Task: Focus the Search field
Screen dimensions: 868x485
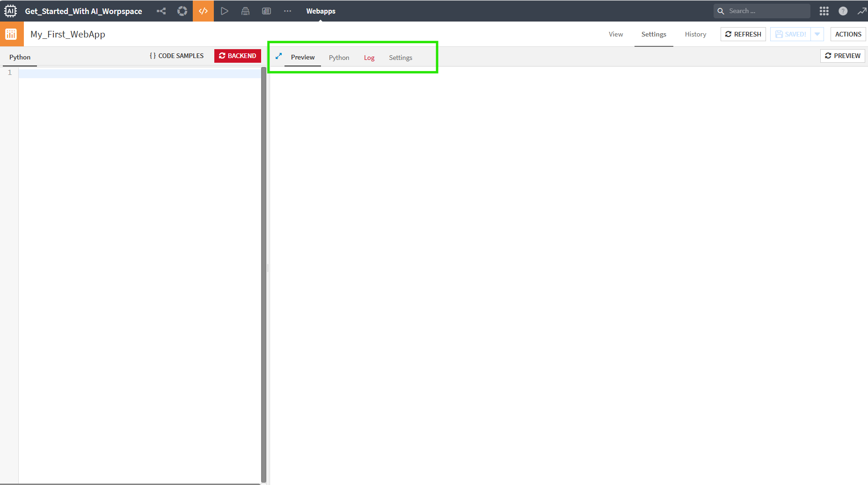Action: (x=762, y=11)
